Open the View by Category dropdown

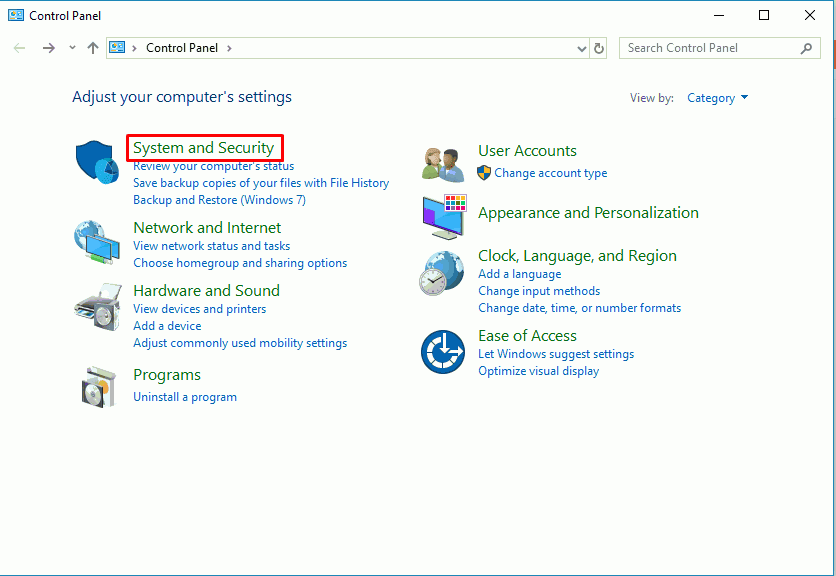718,98
